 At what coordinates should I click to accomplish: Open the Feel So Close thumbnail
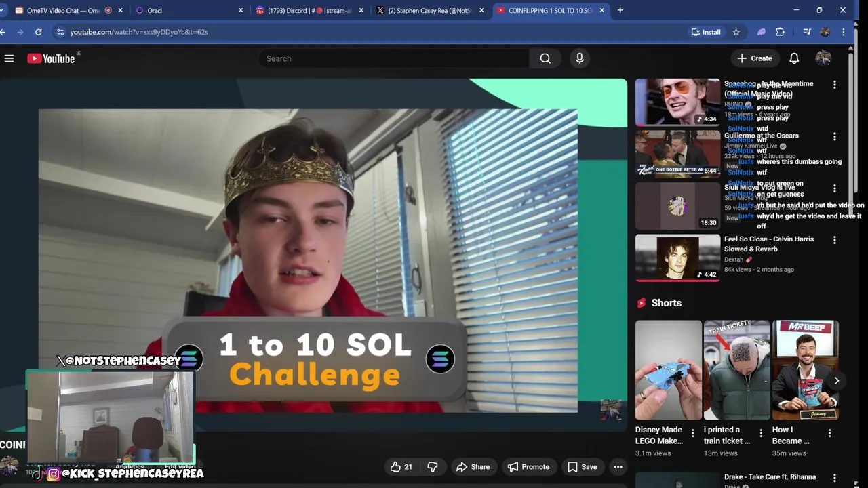[677, 258]
